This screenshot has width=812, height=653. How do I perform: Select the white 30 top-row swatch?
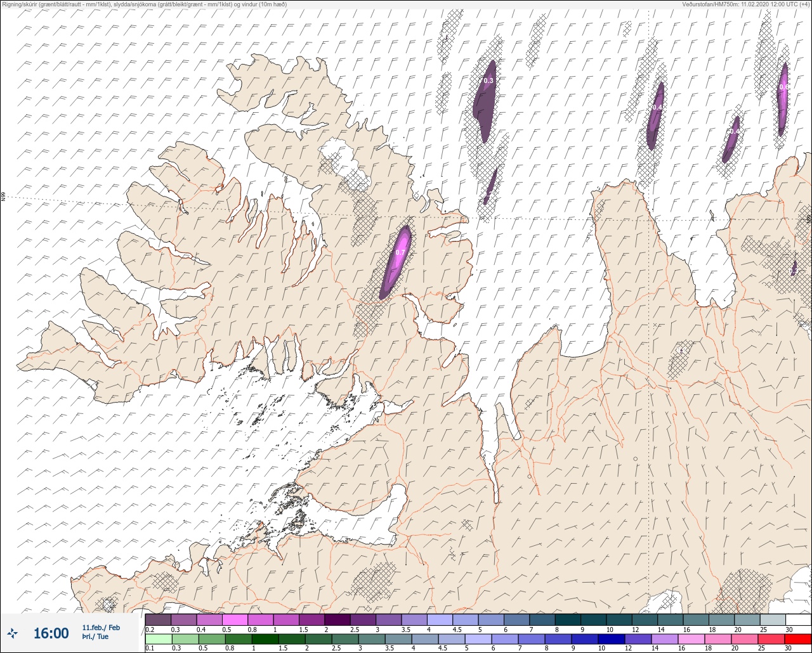798,619
